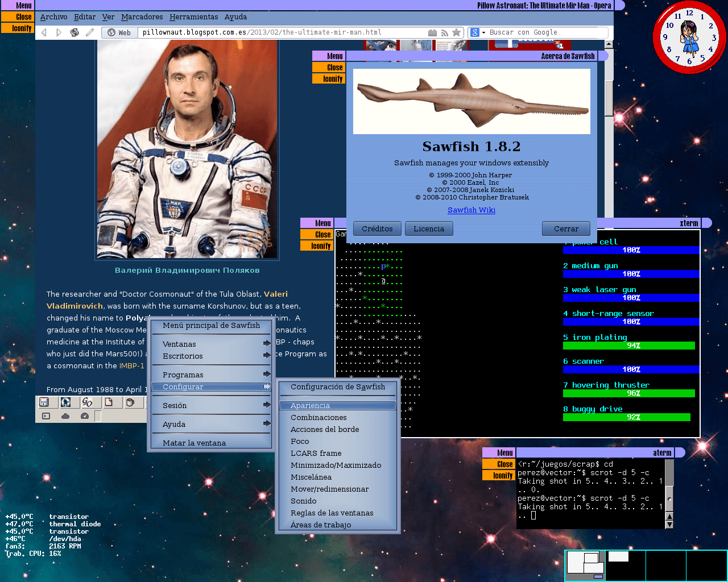This screenshot has height=582, width=728.
Task: Expand the Sesión submenu
Action: [210, 405]
